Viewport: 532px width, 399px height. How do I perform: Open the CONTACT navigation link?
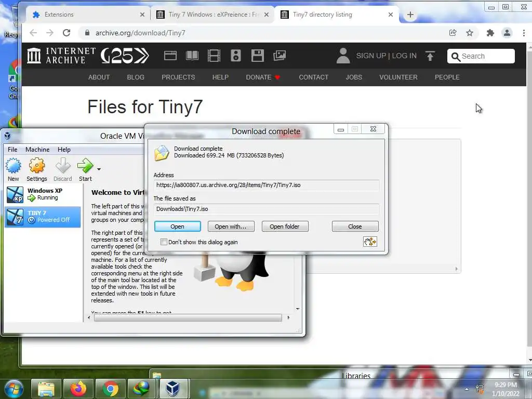(x=313, y=77)
